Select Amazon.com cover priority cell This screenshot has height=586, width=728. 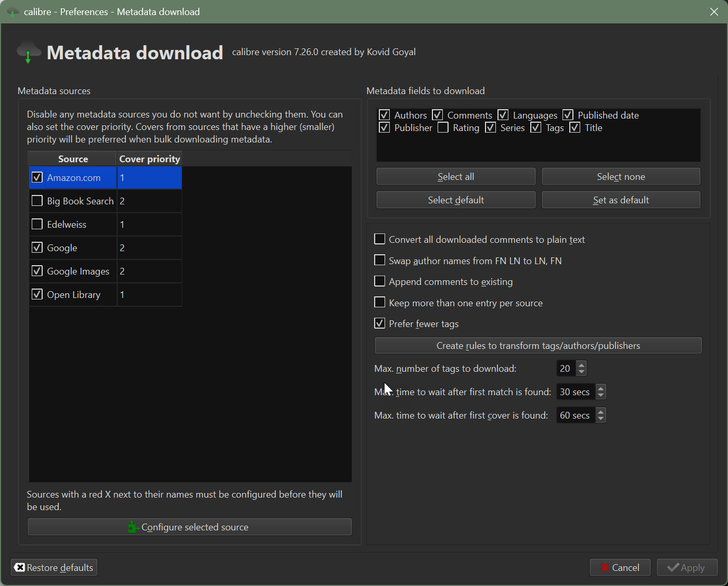(149, 177)
